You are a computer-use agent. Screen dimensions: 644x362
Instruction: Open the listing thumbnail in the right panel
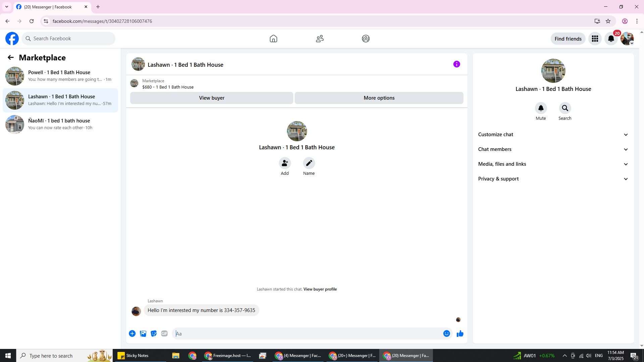click(553, 71)
